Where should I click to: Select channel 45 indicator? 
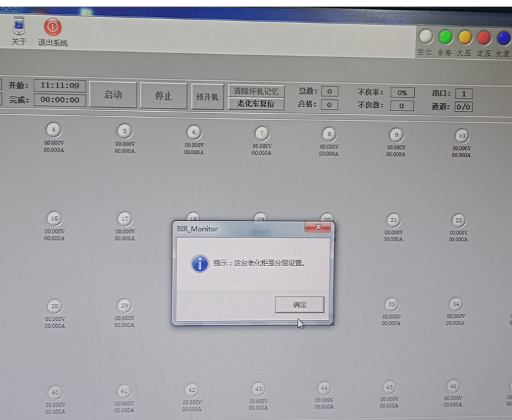[x=389, y=387]
